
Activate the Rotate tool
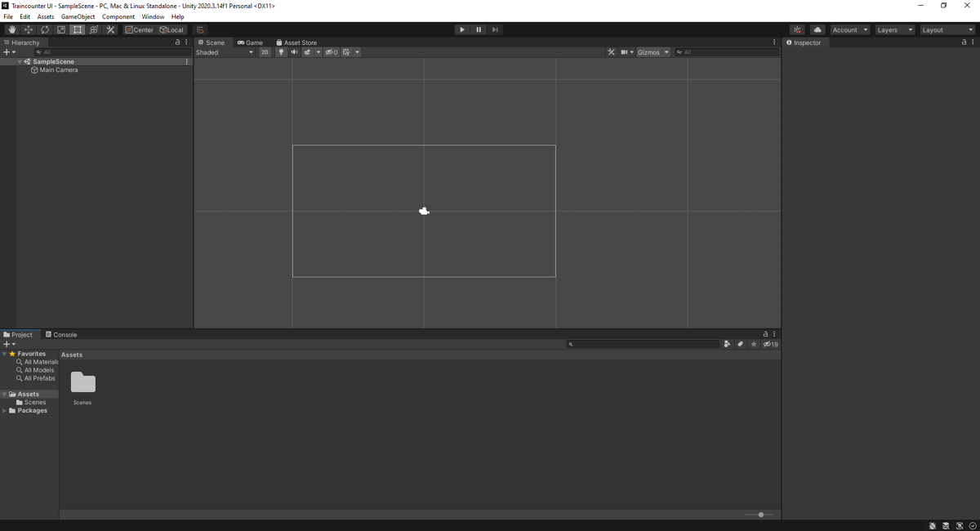(44, 29)
